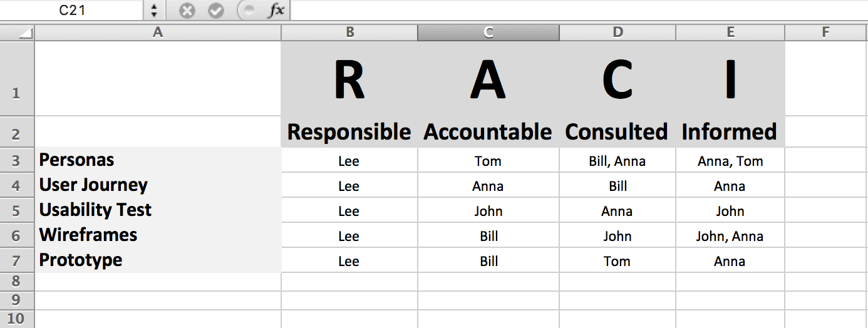Select column A header

pos(158,33)
